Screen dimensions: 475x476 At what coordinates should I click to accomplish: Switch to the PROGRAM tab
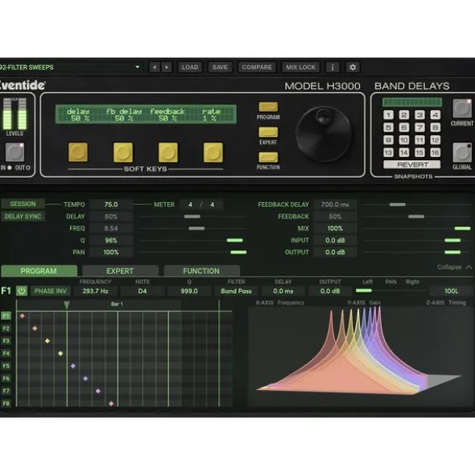click(x=39, y=271)
